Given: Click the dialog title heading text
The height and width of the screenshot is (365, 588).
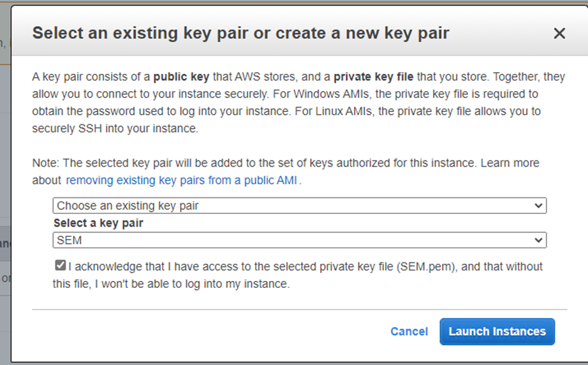Looking at the screenshot, I should click(x=240, y=33).
